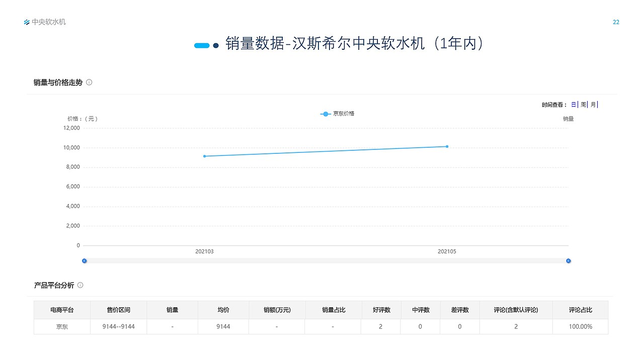Click the 均价 column header

(223, 310)
